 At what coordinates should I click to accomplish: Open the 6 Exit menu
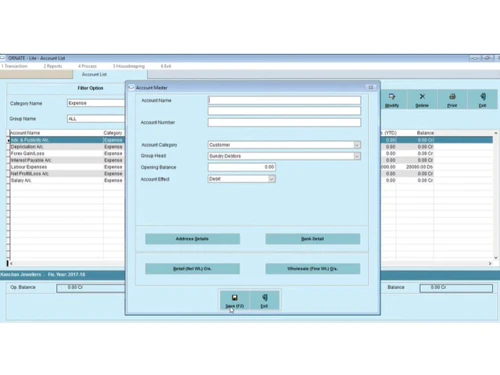(166, 66)
